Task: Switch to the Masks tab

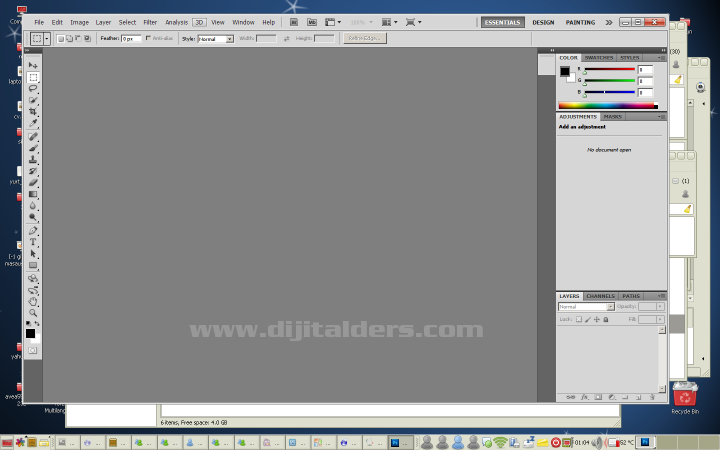Action: (613, 117)
